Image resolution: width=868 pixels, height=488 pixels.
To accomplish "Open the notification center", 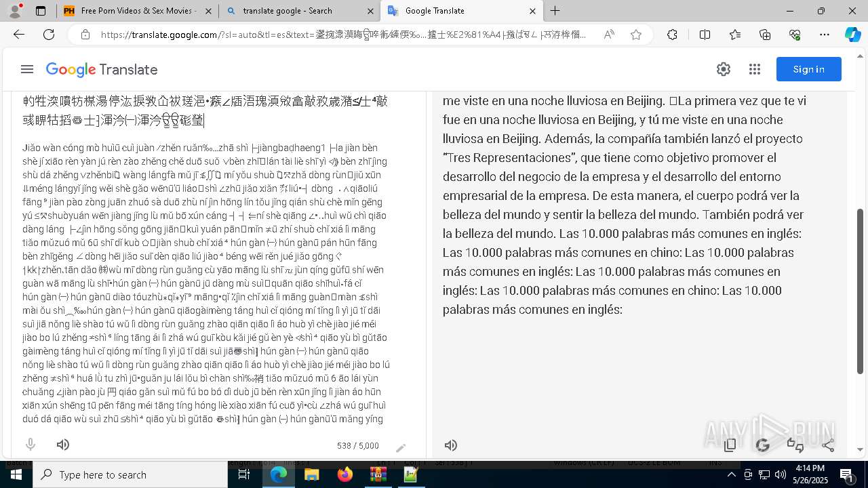I will pos(846,474).
